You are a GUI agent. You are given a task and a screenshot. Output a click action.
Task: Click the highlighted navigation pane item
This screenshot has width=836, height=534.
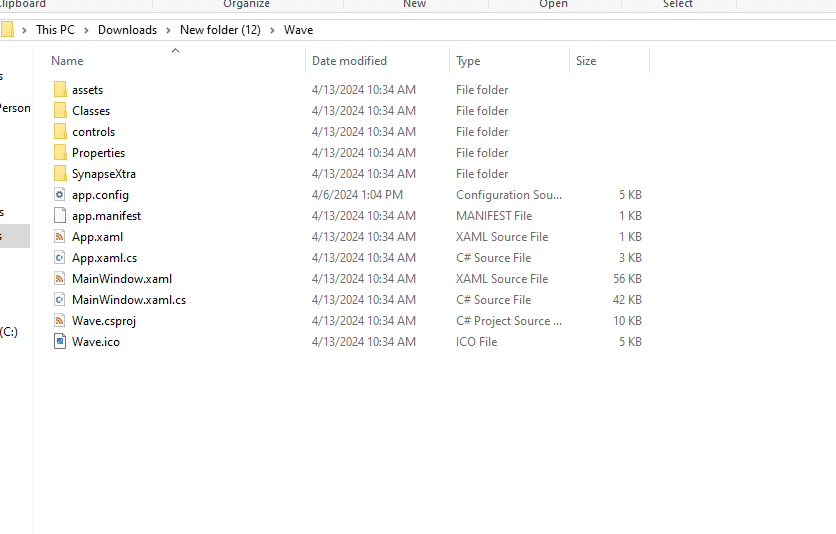point(15,236)
